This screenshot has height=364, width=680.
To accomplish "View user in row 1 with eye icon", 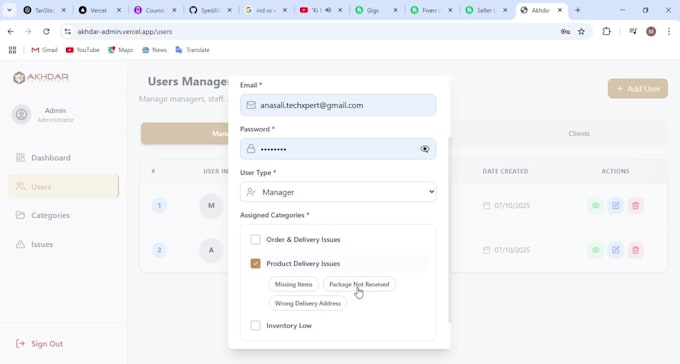I will point(596,206).
